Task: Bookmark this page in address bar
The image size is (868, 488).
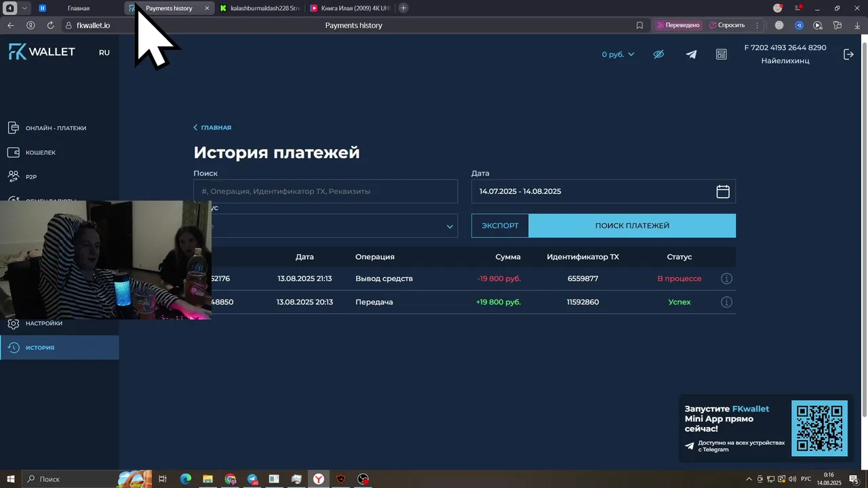Action: click(x=639, y=25)
